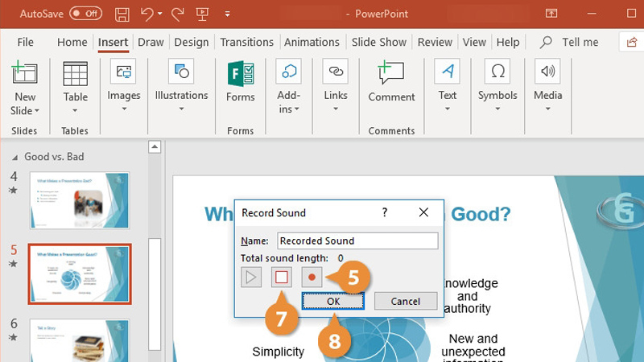Click the Stop square button

[281, 278]
